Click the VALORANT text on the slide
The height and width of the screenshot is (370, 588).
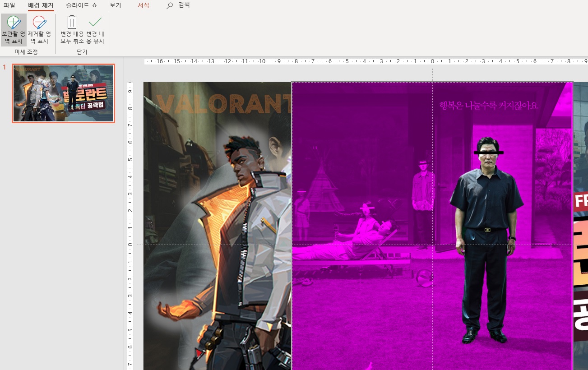tap(224, 103)
